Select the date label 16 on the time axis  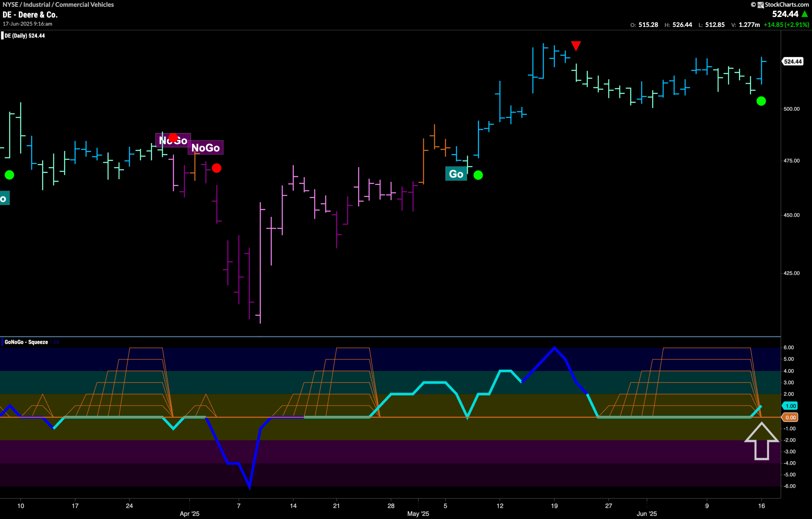(x=762, y=505)
